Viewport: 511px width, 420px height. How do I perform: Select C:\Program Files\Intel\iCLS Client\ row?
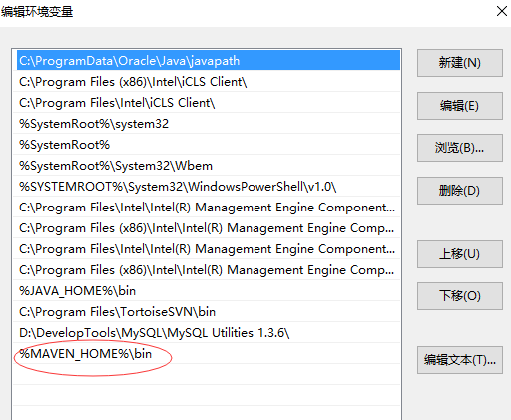pos(207,103)
